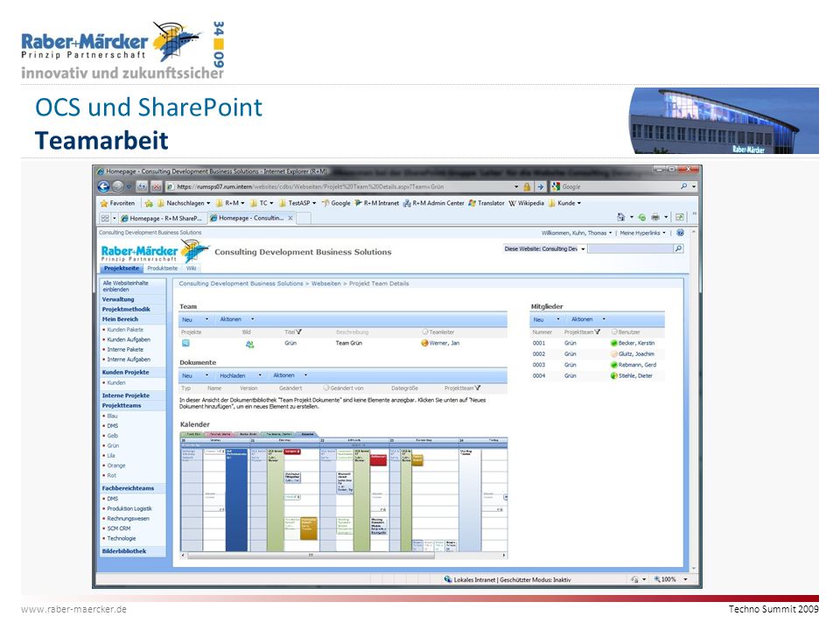This screenshot has width=840, height=630.
Task: Open Interne Projekte in left navigation
Action: (126, 395)
